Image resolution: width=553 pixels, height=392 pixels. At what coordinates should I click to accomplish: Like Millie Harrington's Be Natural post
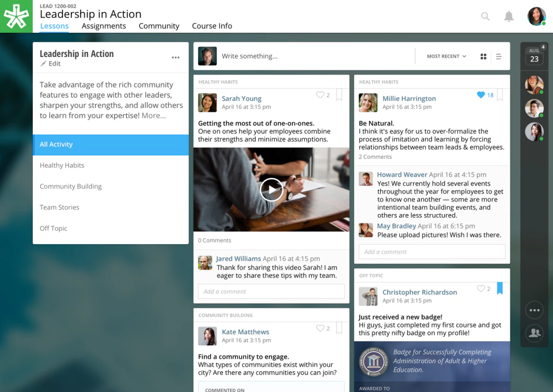482,95
